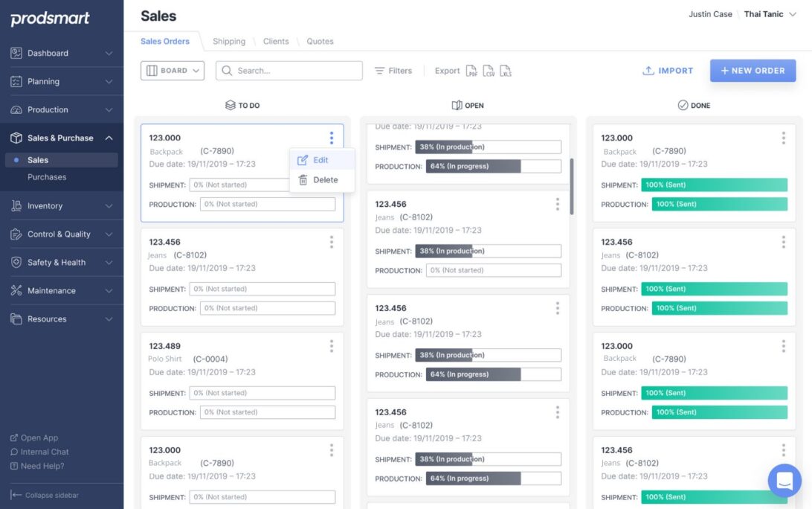Open Filters panel

(393, 71)
